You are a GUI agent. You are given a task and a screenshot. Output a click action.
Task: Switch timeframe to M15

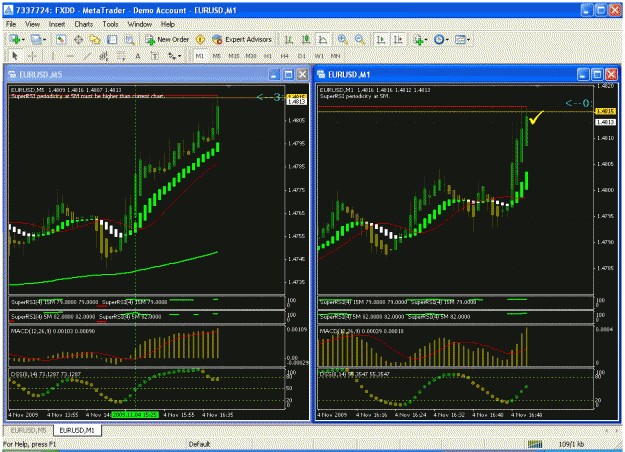tap(234, 56)
